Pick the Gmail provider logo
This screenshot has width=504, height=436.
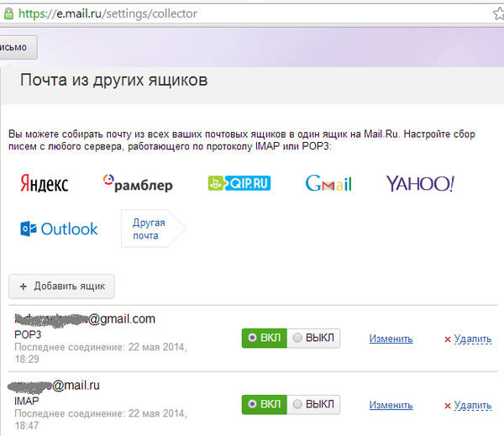click(328, 183)
